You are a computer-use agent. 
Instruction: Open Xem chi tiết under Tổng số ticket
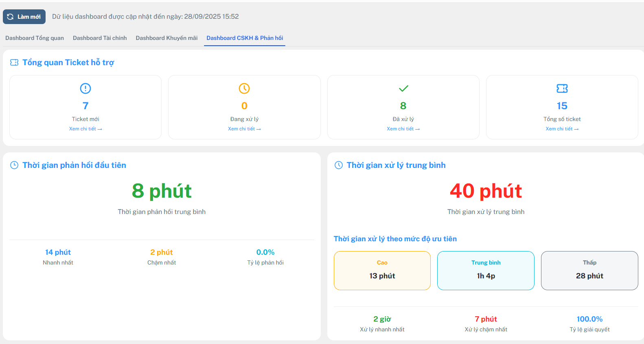tap(562, 129)
